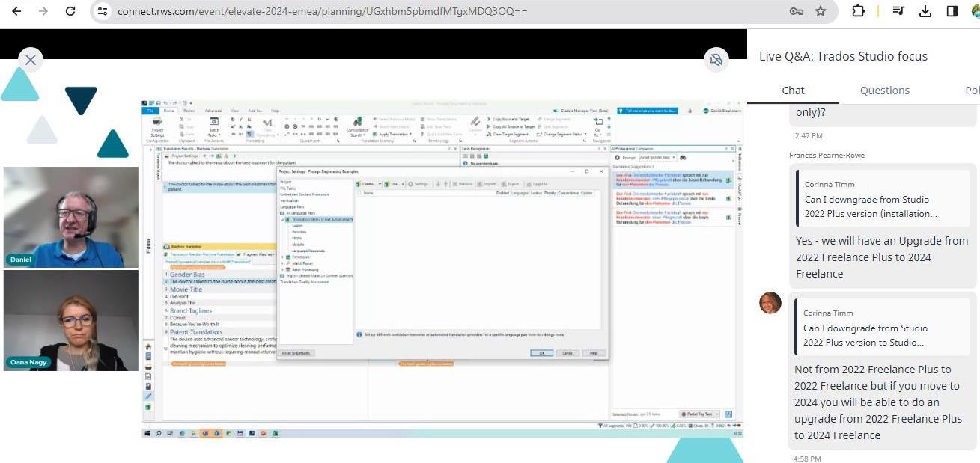The width and height of the screenshot is (980, 463).
Task: View site information icon beside the URL
Action: coord(103,11)
